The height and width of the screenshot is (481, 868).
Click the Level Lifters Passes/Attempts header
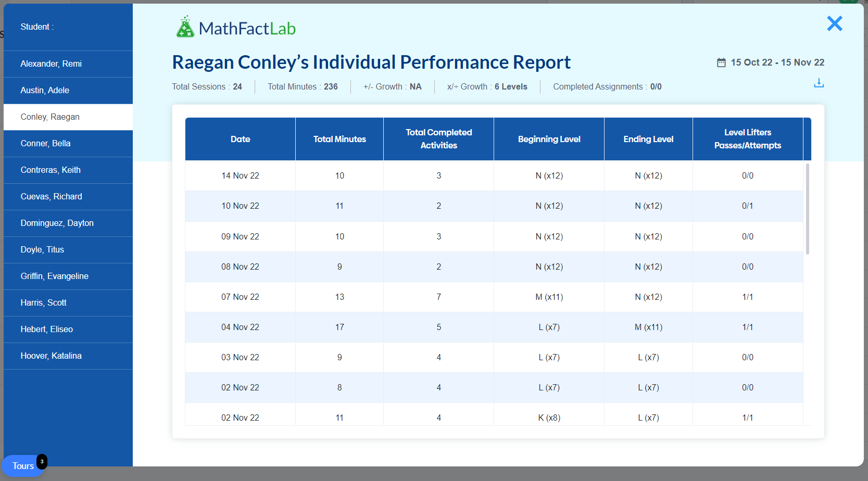pyautogui.click(x=748, y=139)
